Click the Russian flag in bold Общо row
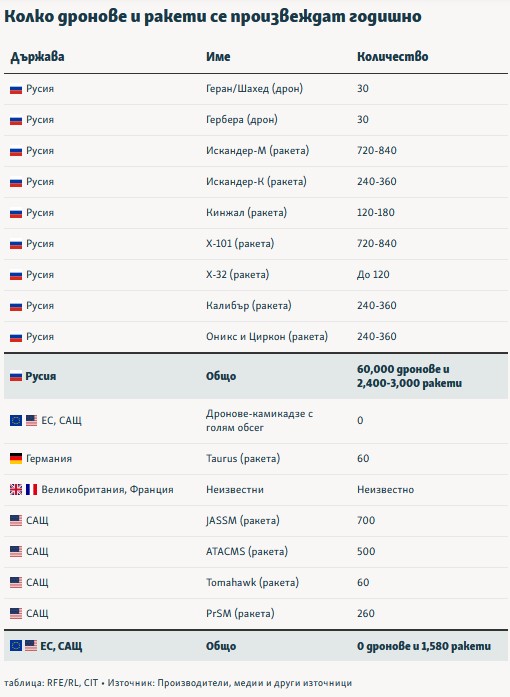510x697 pixels. [16, 377]
